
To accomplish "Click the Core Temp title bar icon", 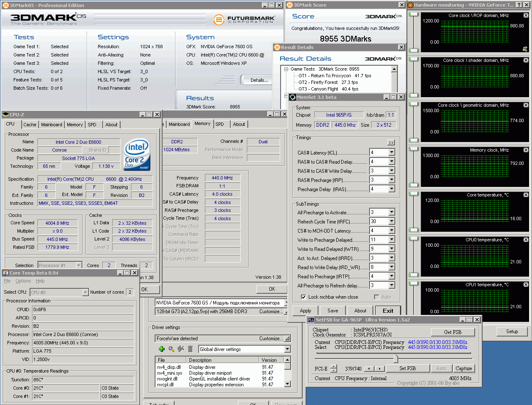I will (6, 273).
